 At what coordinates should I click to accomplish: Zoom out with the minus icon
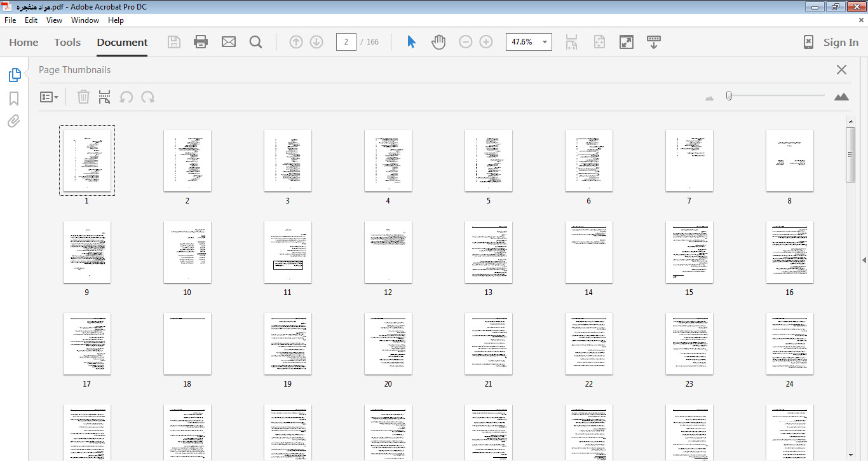466,42
